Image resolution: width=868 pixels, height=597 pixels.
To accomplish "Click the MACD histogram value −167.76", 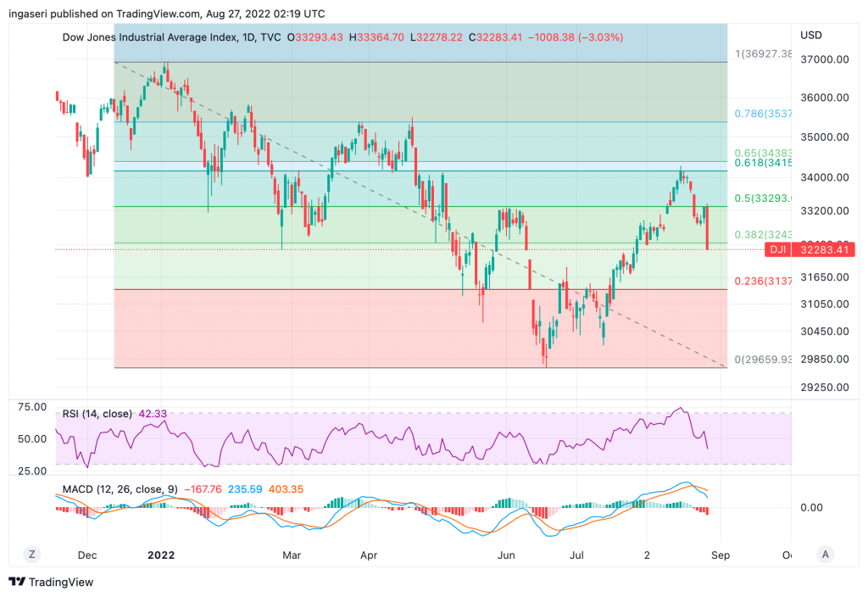I will coord(203,489).
